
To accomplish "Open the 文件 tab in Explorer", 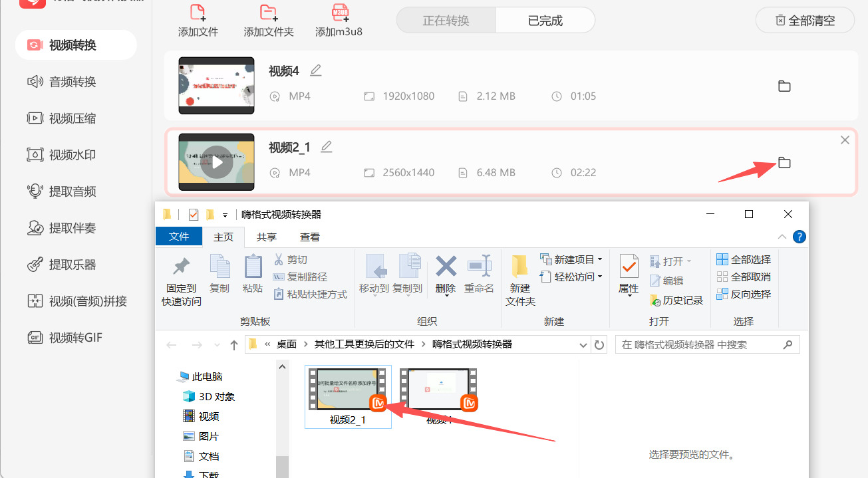I will coord(179,237).
